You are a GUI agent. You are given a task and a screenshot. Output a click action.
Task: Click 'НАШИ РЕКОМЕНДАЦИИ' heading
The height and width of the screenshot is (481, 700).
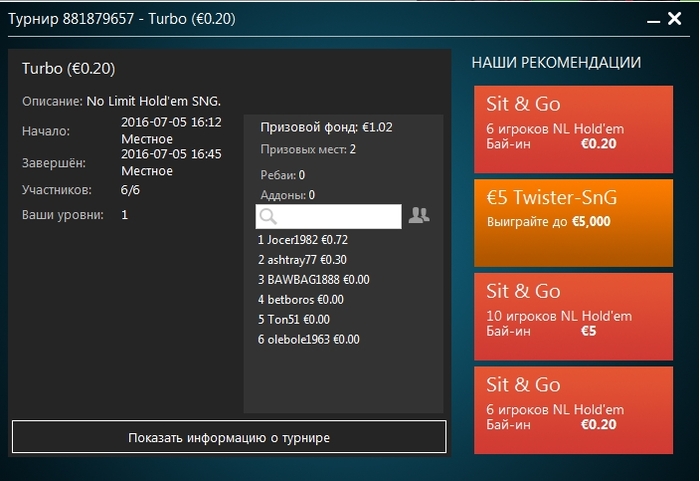[x=556, y=63]
